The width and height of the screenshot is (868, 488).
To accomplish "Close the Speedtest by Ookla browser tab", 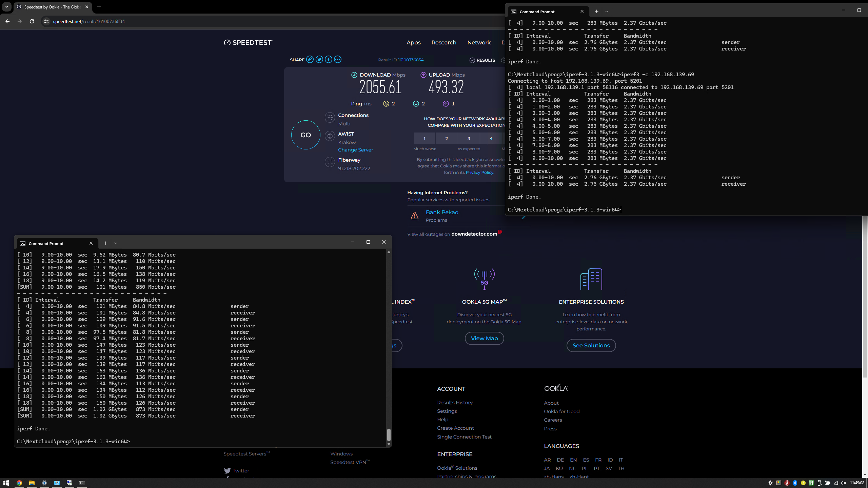I will (87, 7).
